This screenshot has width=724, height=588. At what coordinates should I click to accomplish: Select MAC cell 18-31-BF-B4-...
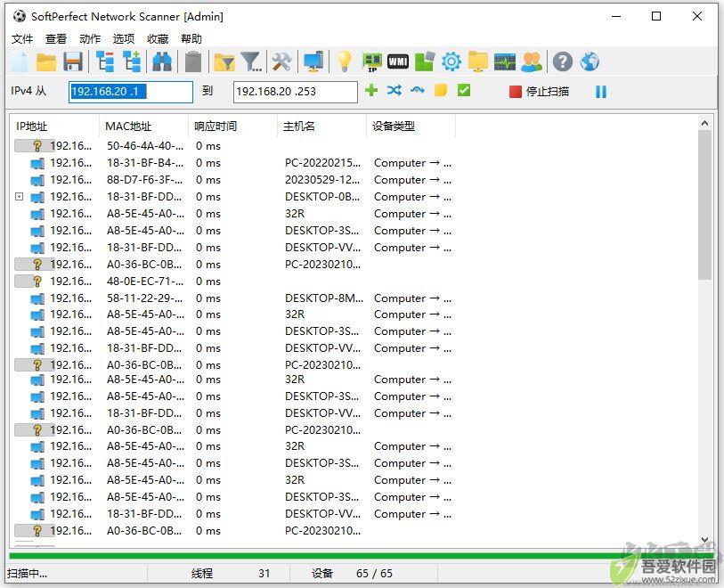145,163
